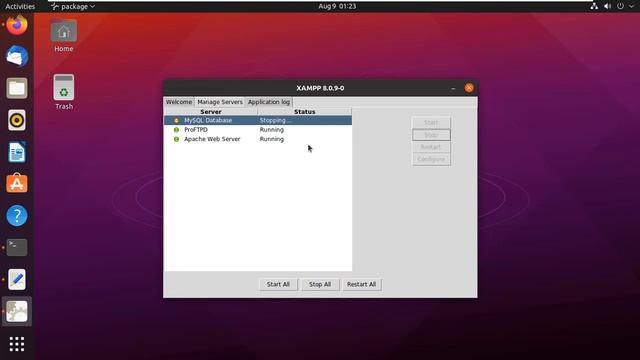Open the Files manager in dock

(17, 88)
